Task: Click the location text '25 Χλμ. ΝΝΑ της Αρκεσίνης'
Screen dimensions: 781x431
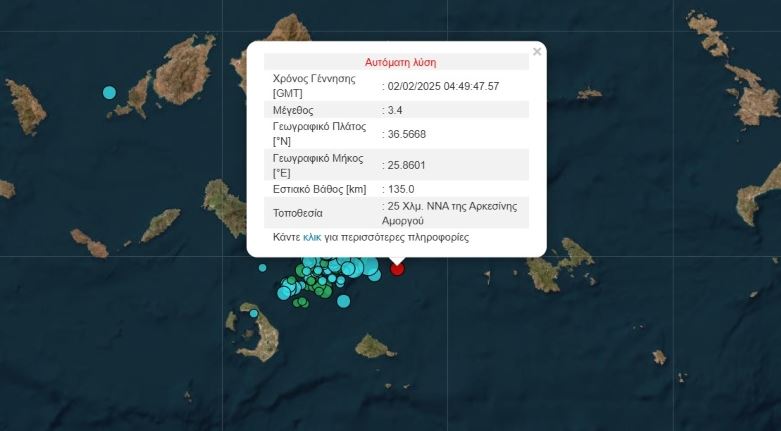Action: pyautogui.click(x=452, y=206)
